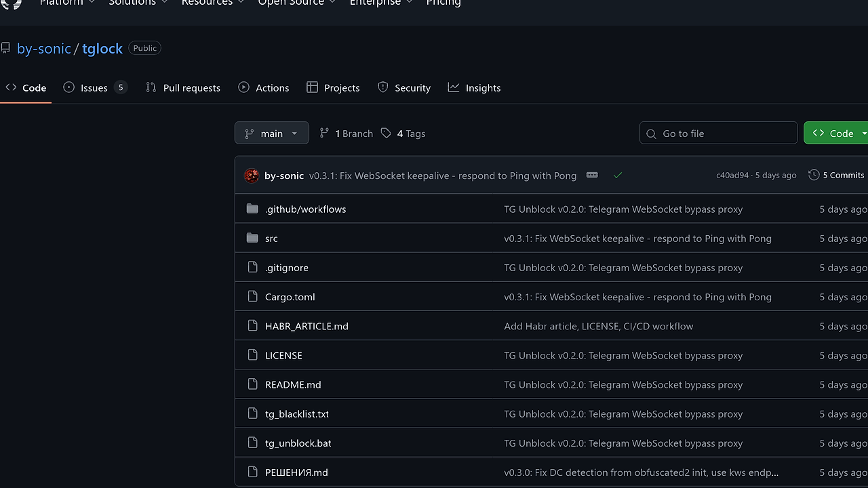Click the Issues count badge showing 5
Screen dimensions: 868x488
coord(121,87)
